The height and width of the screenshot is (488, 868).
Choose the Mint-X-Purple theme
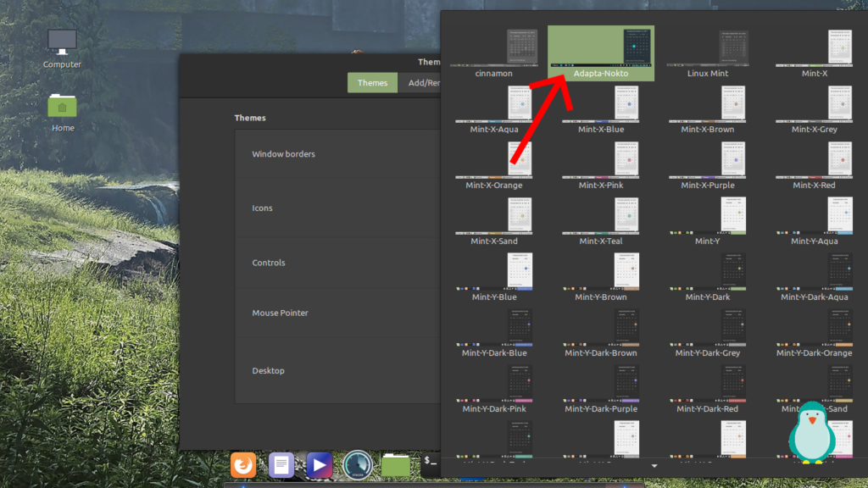[708, 165]
